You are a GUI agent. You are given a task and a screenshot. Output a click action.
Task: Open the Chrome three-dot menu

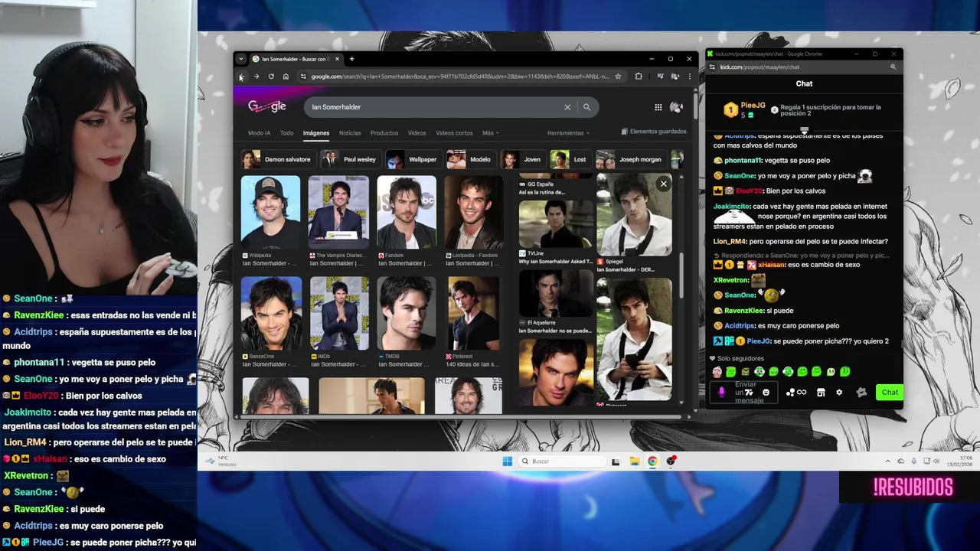[689, 77]
